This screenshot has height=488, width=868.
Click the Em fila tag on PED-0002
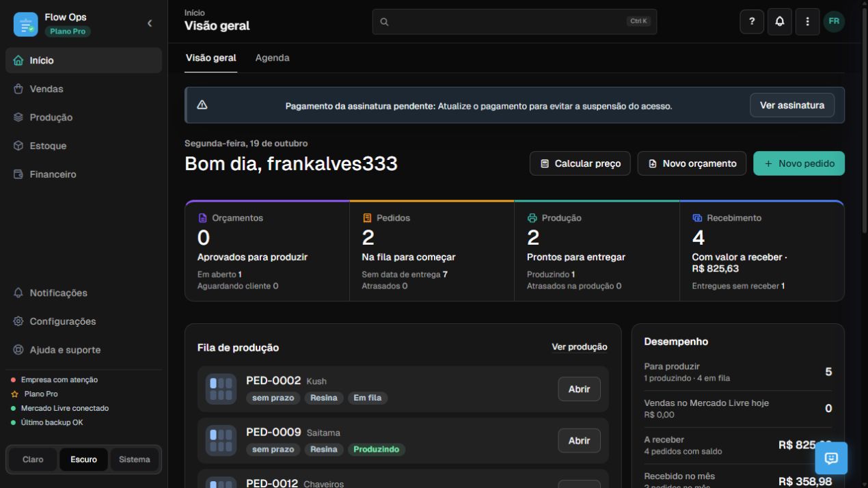367,398
